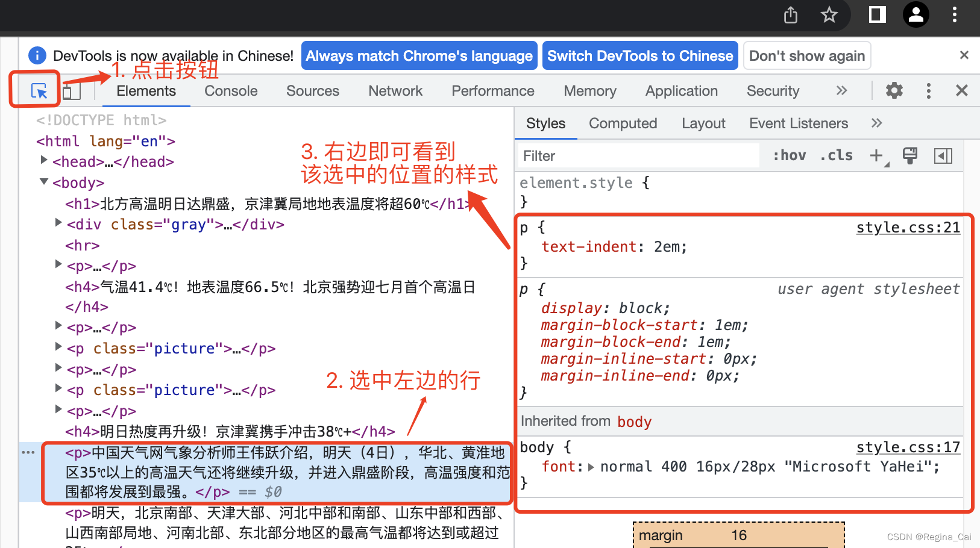Expand the head element node

click(43, 160)
